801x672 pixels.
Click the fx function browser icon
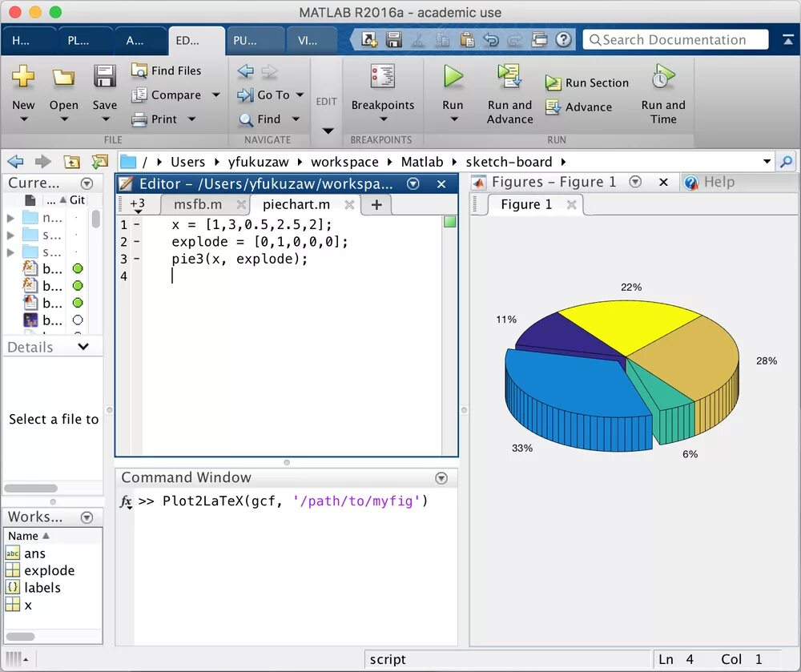tap(126, 501)
